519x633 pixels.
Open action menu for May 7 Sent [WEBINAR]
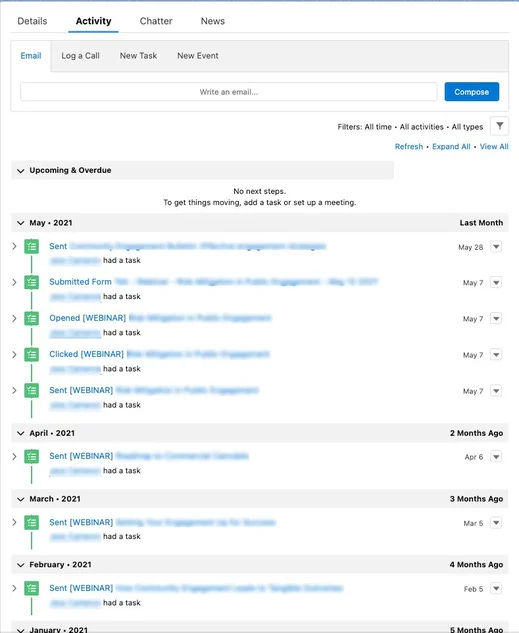(496, 391)
